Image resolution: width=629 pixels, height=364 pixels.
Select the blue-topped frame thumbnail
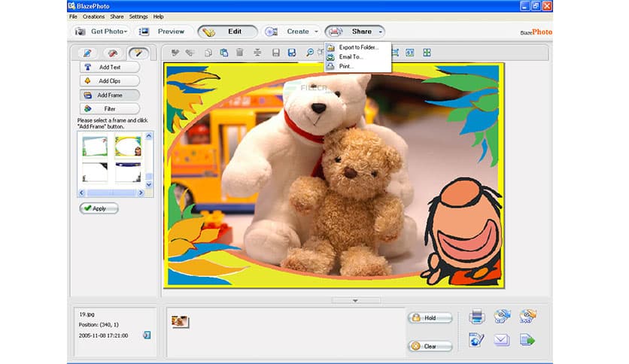(129, 172)
